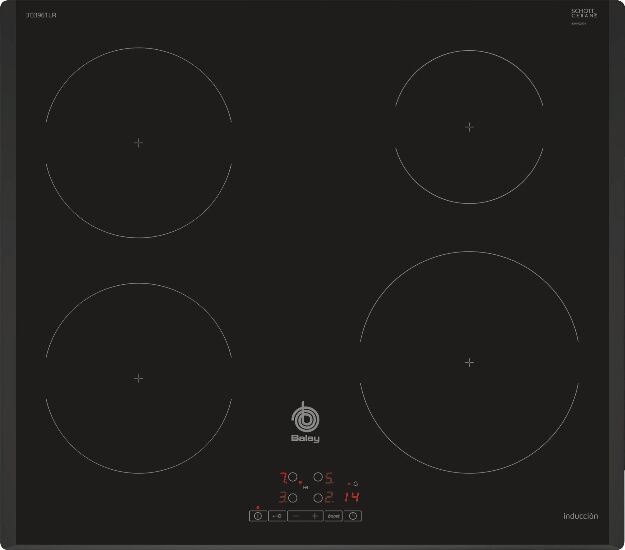Screen dimensions: 625x550
Task: Decrease power with the minus key
Action: tap(296, 516)
